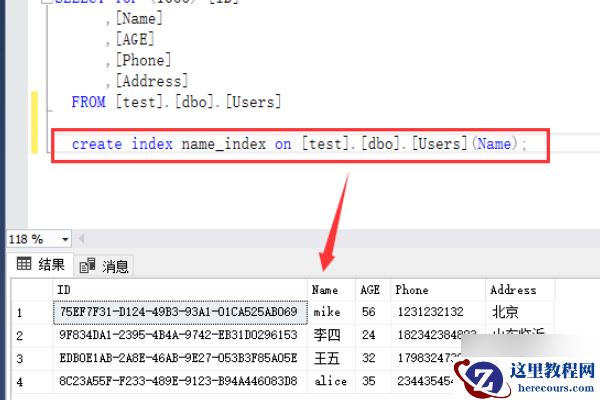
Task: Select the Address cell '北京'
Action: coord(520,312)
